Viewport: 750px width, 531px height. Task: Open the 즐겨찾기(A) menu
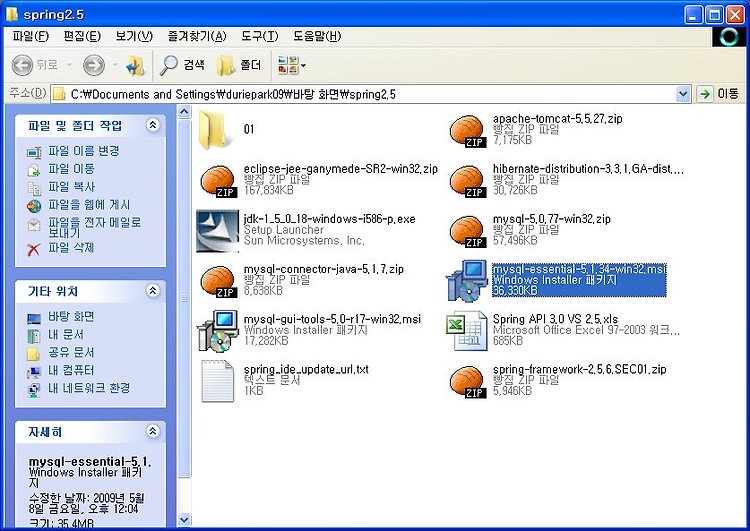point(197,36)
